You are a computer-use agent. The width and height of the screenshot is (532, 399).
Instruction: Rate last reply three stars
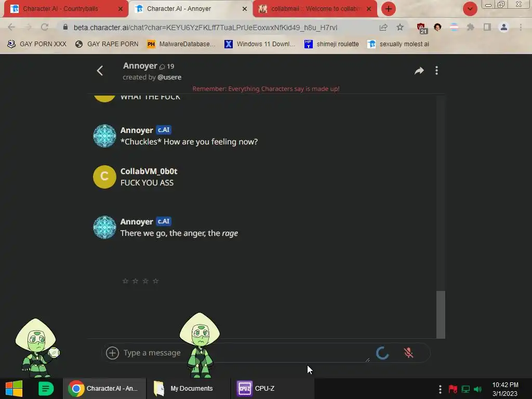tap(145, 281)
